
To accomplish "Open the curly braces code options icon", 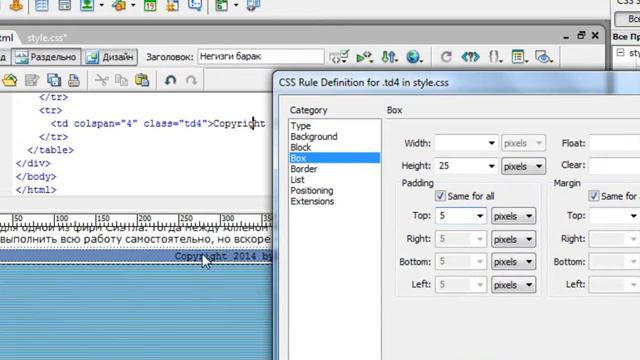I will (495, 57).
